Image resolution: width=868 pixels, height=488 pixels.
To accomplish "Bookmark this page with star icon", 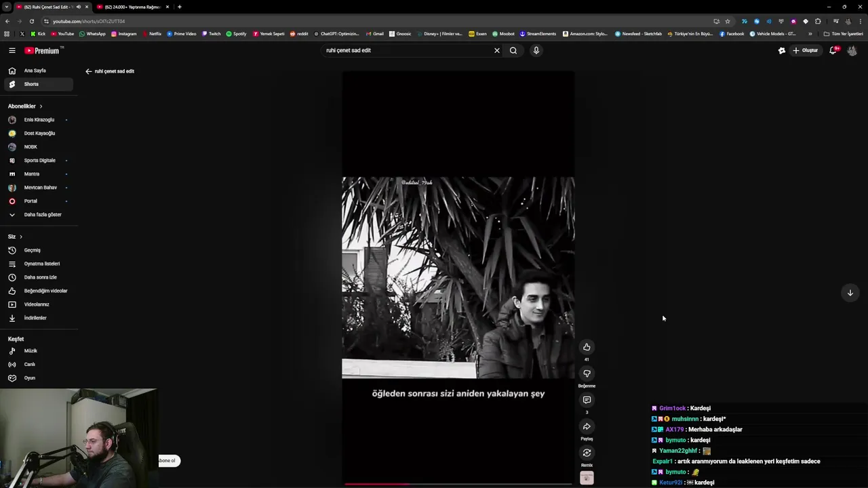I will point(728,21).
